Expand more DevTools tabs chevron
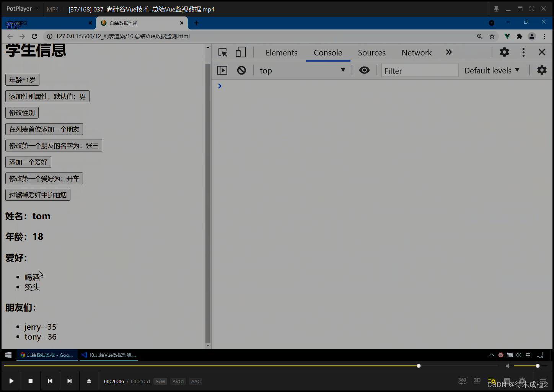Image resolution: width=554 pixels, height=392 pixels. pyautogui.click(x=449, y=52)
